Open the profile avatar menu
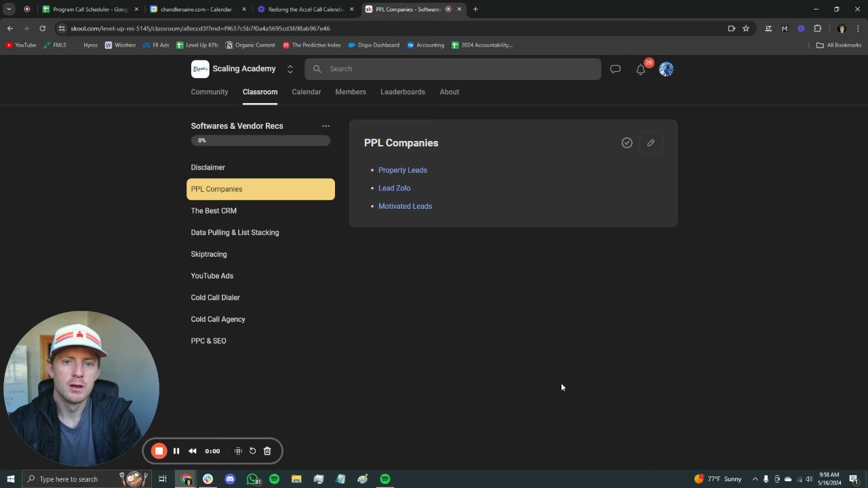This screenshot has height=488, width=868. [666, 69]
